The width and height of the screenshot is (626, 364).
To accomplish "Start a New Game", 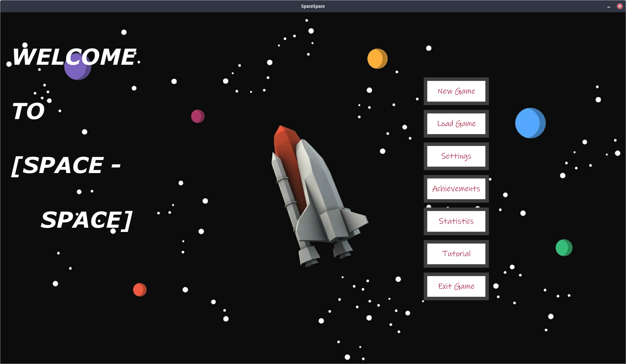I will pyautogui.click(x=456, y=91).
